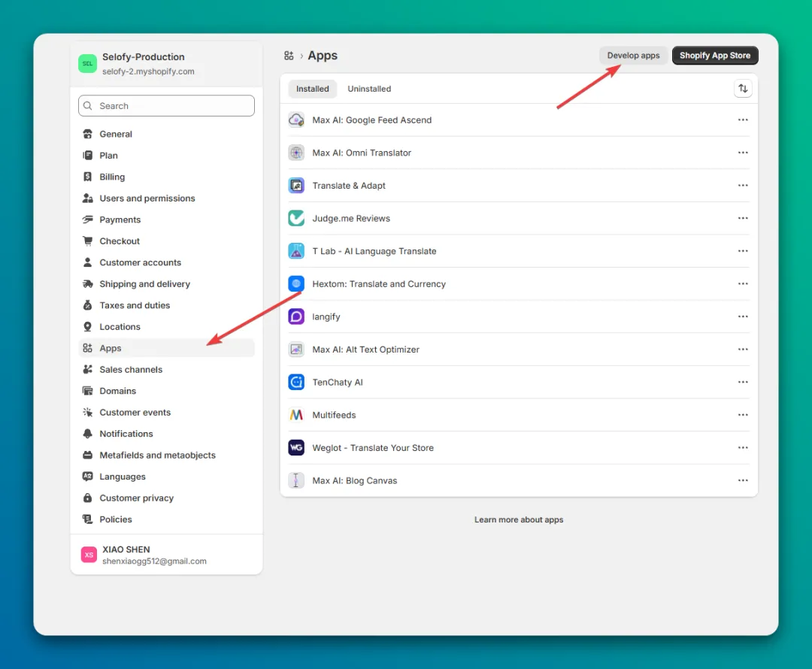
Task: Open options menu for Max AI: Google Feed Ascend
Action: click(743, 120)
